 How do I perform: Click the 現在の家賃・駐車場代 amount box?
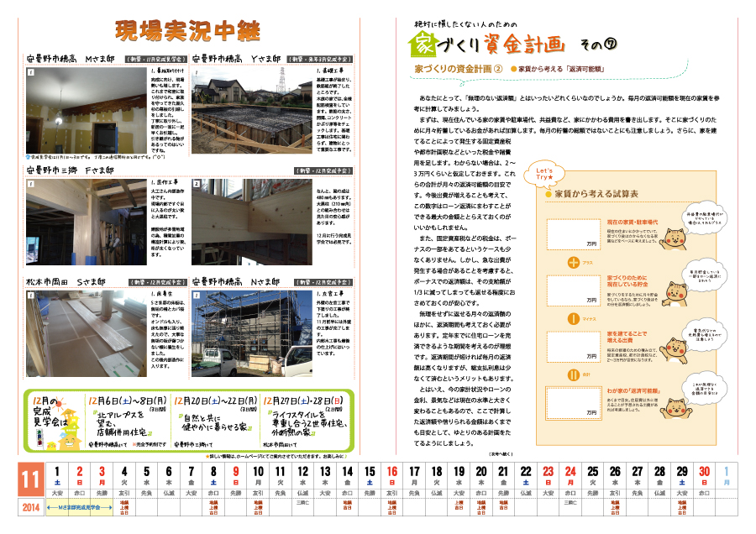[x=573, y=234]
